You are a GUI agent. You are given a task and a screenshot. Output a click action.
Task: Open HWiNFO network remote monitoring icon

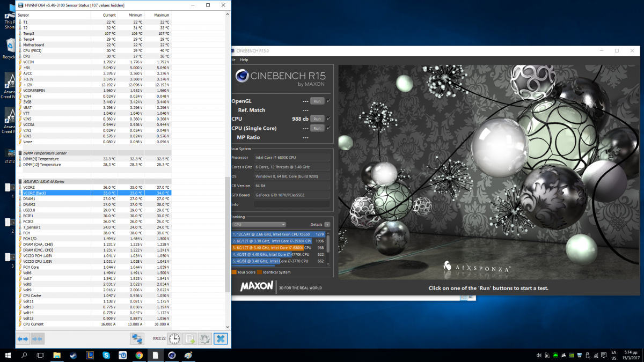click(x=137, y=338)
